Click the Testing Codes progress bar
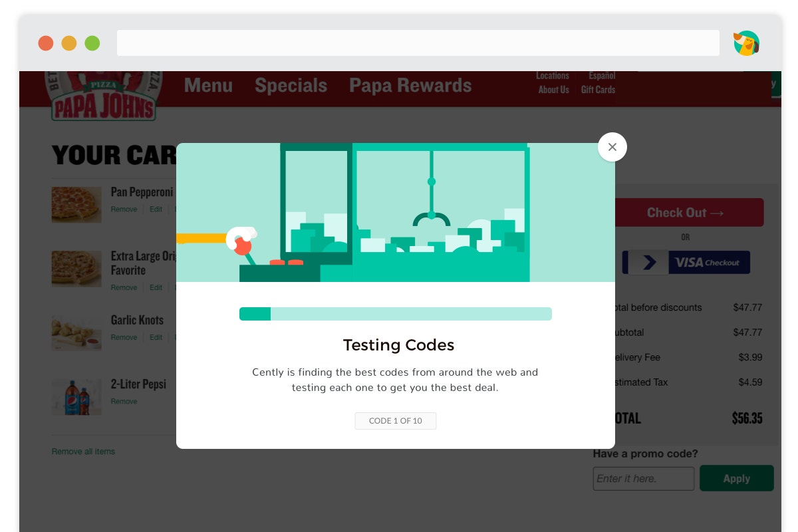Screen dimensions: 798x532 pyautogui.click(x=396, y=314)
